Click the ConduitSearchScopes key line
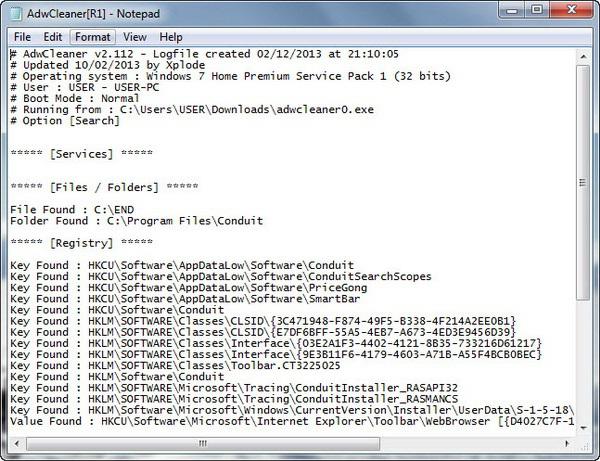Screen dimensions: 600x461 coord(221,276)
